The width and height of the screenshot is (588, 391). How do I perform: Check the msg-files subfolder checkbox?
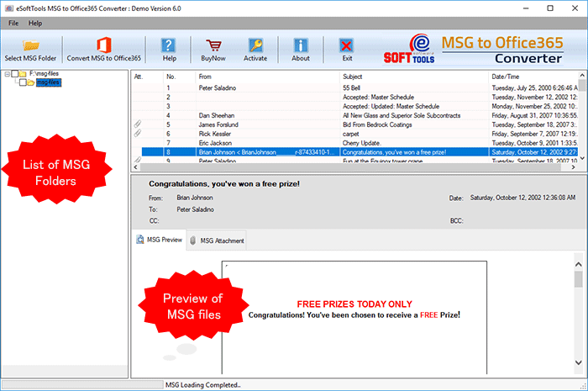pos(23,82)
